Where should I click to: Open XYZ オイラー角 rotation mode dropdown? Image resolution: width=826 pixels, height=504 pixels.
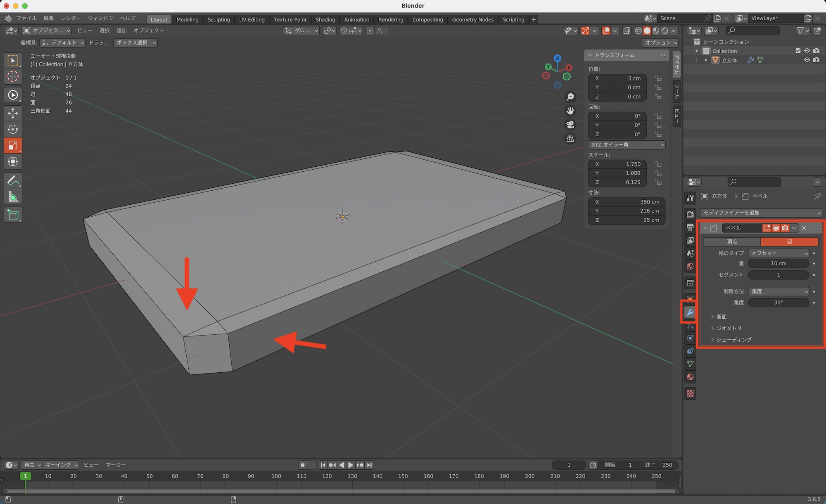tap(627, 145)
